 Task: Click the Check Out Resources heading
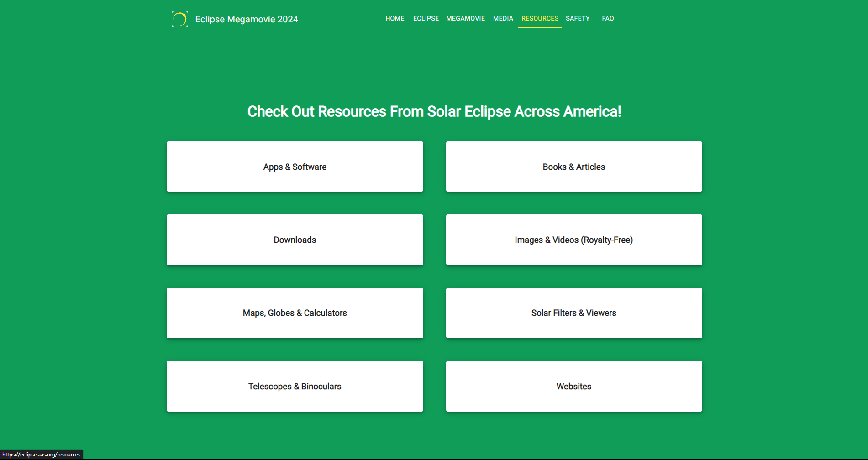click(434, 111)
